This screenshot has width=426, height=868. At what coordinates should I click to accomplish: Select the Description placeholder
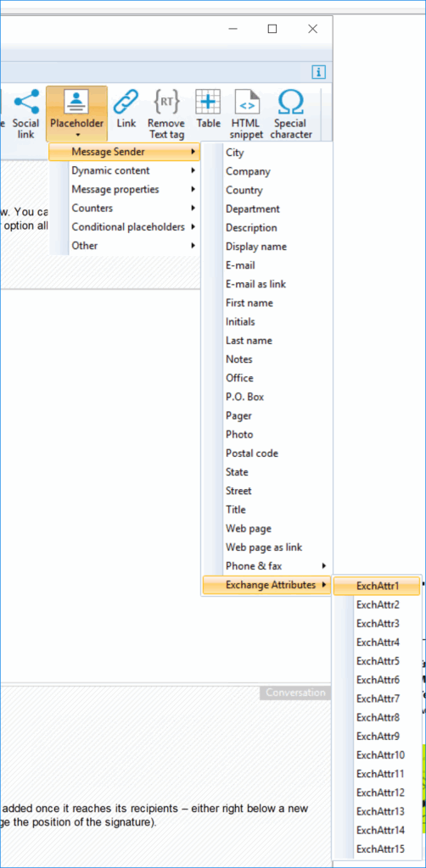point(267,227)
